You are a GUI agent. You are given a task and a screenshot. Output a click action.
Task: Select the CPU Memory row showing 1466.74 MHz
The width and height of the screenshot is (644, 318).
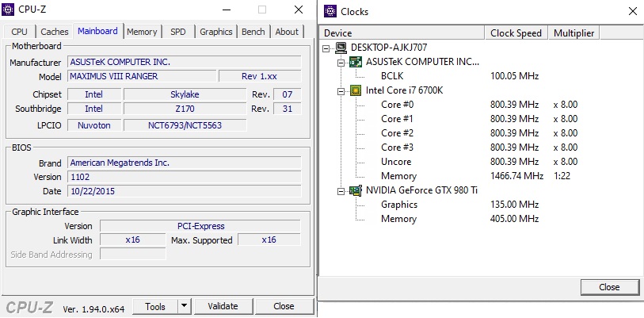pyautogui.click(x=398, y=176)
